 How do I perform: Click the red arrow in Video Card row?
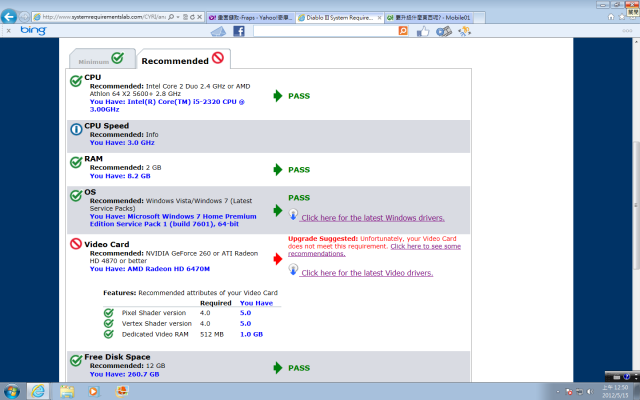[x=278, y=259]
